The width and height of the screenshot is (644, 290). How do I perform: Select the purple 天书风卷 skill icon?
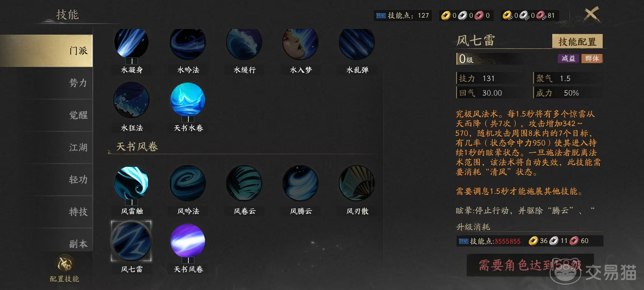188,241
